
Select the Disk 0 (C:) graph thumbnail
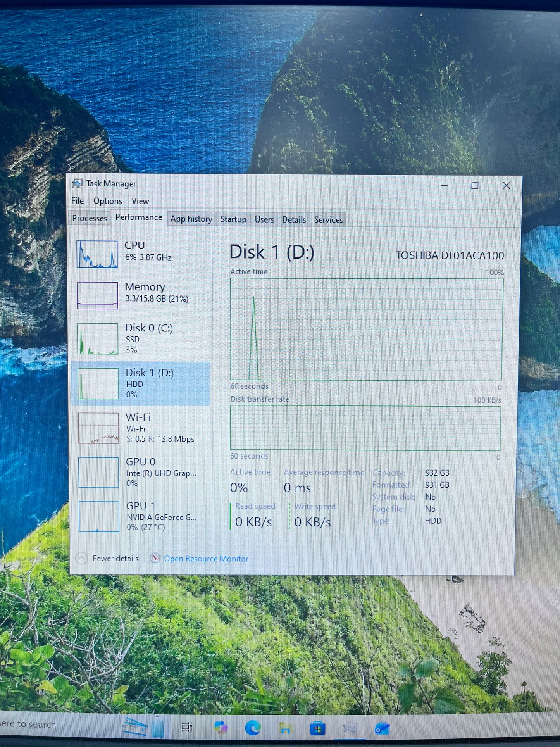[98, 339]
